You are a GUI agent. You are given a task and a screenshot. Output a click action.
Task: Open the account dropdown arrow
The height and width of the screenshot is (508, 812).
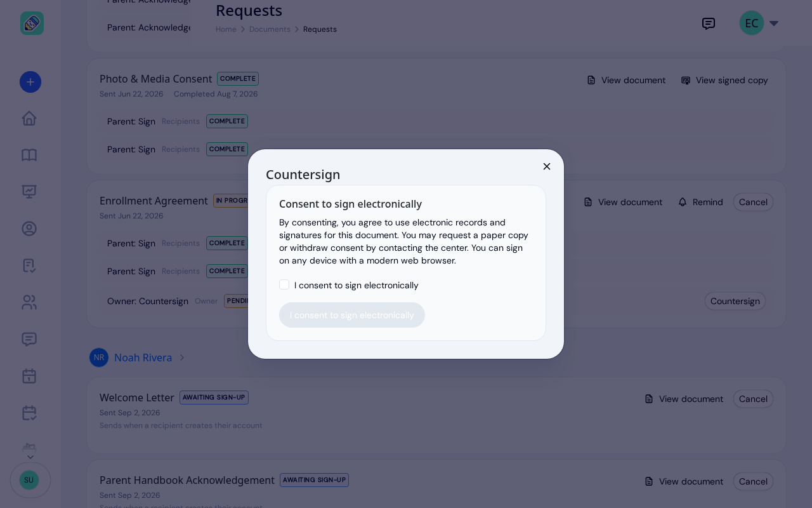point(774,23)
